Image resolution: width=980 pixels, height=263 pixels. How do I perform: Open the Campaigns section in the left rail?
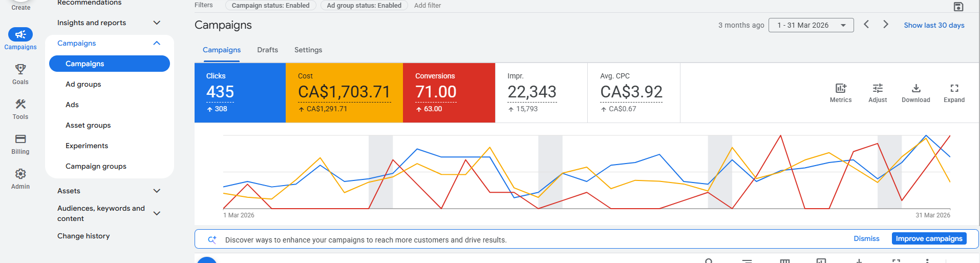[x=20, y=39]
